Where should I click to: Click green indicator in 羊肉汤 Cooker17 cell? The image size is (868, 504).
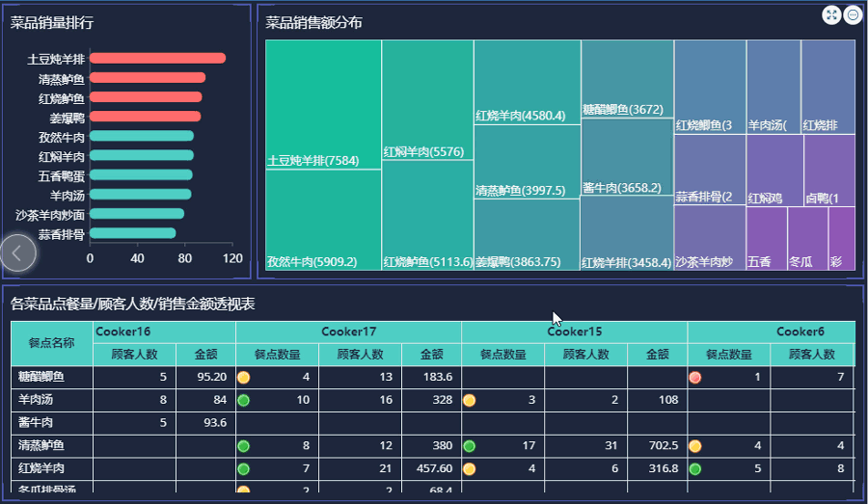coord(243,400)
